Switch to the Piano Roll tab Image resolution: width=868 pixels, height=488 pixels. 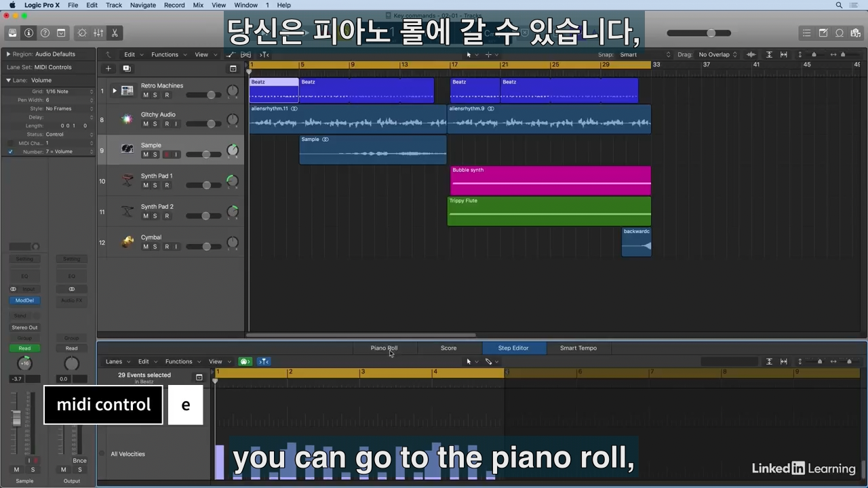(384, 348)
